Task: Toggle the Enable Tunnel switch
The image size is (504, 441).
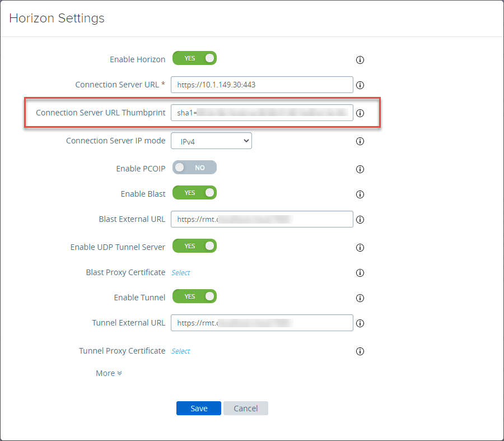Action: tap(194, 296)
